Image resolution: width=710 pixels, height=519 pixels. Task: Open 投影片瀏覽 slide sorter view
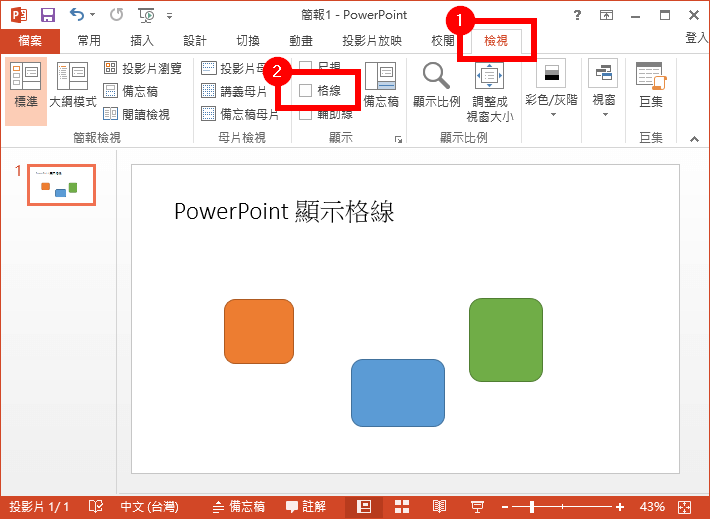[143, 68]
